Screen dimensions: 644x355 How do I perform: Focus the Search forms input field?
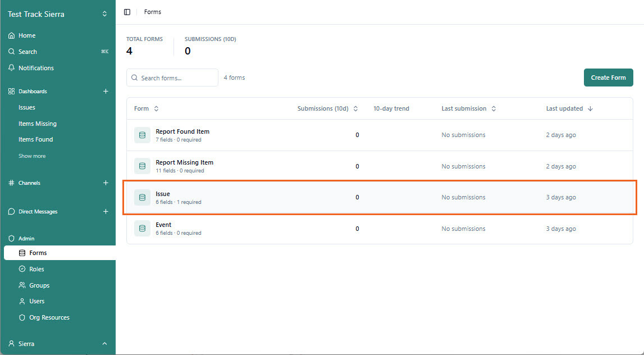(172, 78)
